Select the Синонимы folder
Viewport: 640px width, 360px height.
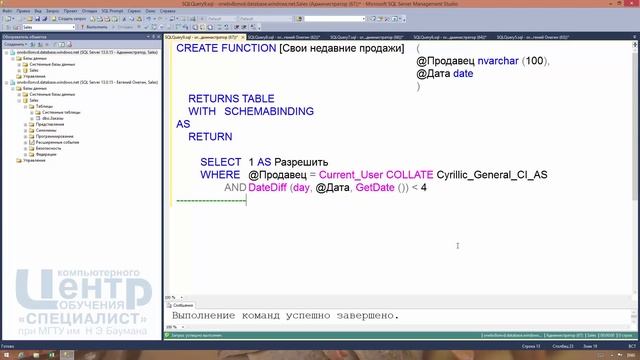pos(46,130)
